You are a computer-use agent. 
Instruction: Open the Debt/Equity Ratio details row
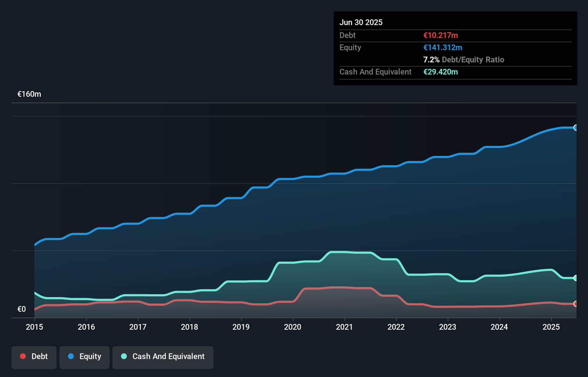tap(464, 59)
